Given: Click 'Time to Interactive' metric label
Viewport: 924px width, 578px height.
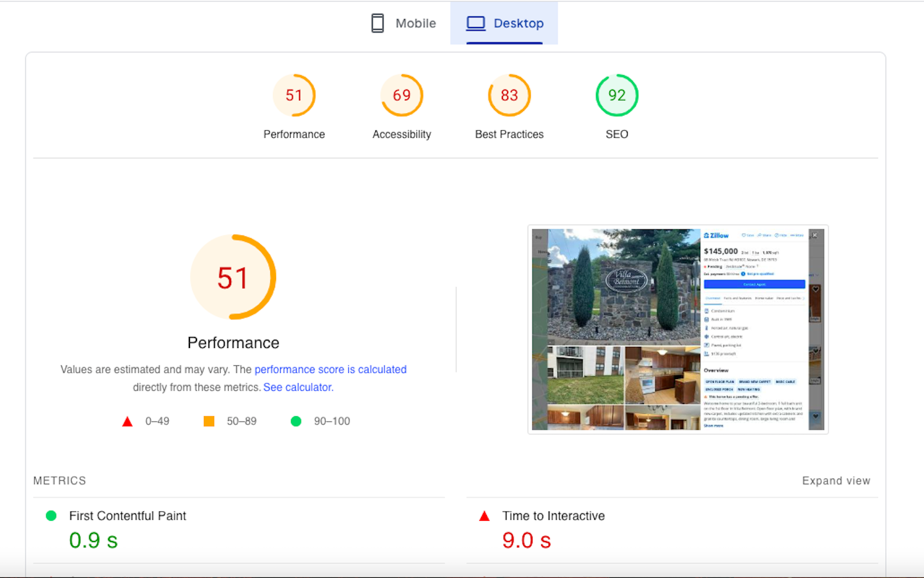Looking at the screenshot, I should [554, 516].
